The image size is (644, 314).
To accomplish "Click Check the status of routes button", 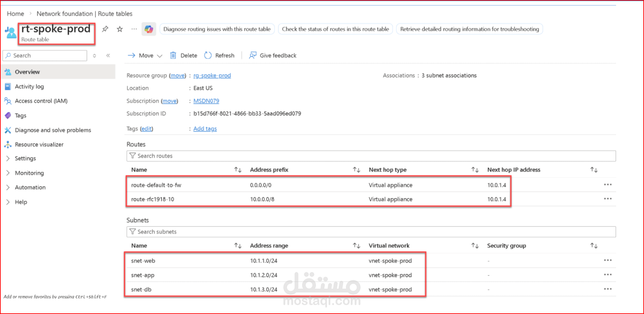I will click(x=335, y=29).
